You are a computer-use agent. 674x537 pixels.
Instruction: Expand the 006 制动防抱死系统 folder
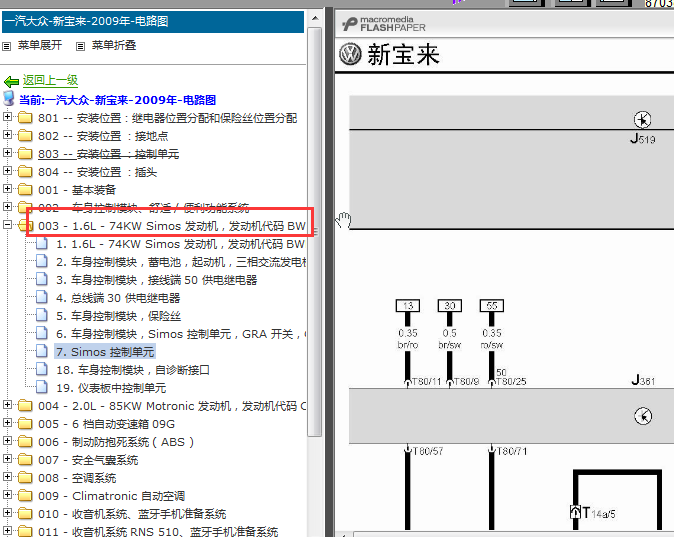(7, 441)
